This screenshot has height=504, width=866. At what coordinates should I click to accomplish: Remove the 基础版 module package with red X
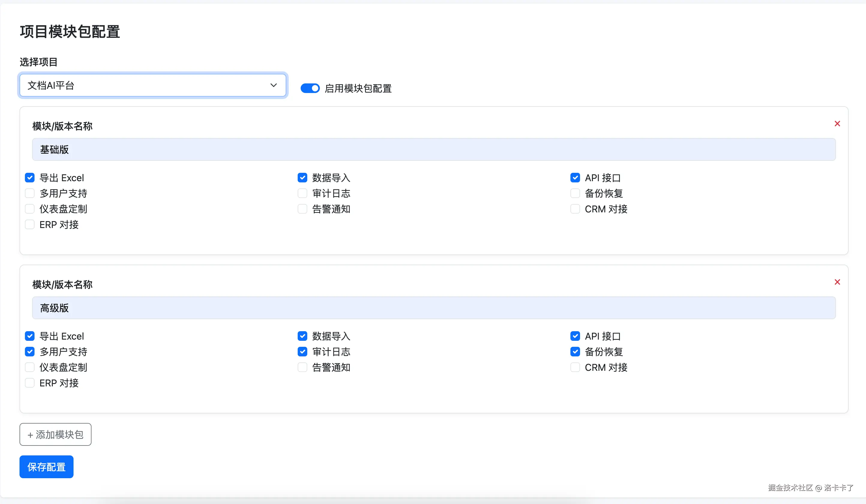(x=837, y=124)
